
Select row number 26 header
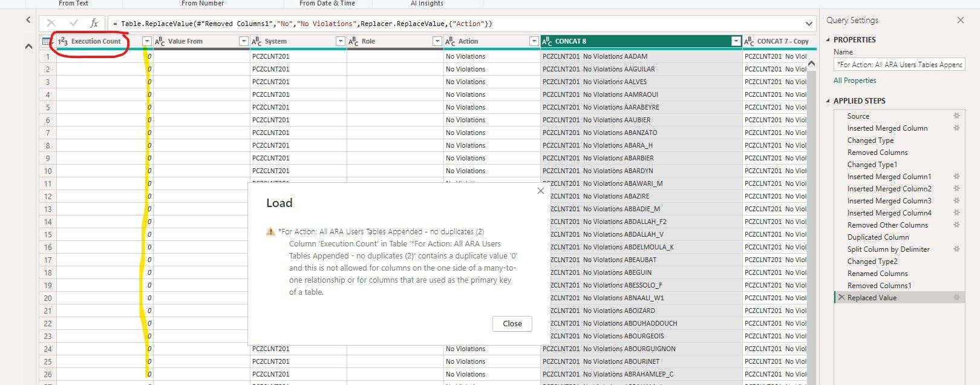point(48,374)
